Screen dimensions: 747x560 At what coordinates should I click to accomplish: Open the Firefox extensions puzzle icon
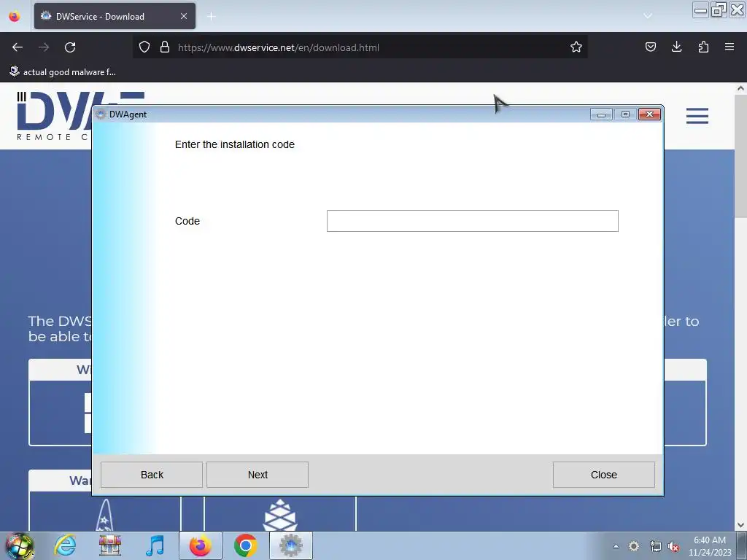[x=703, y=47]
